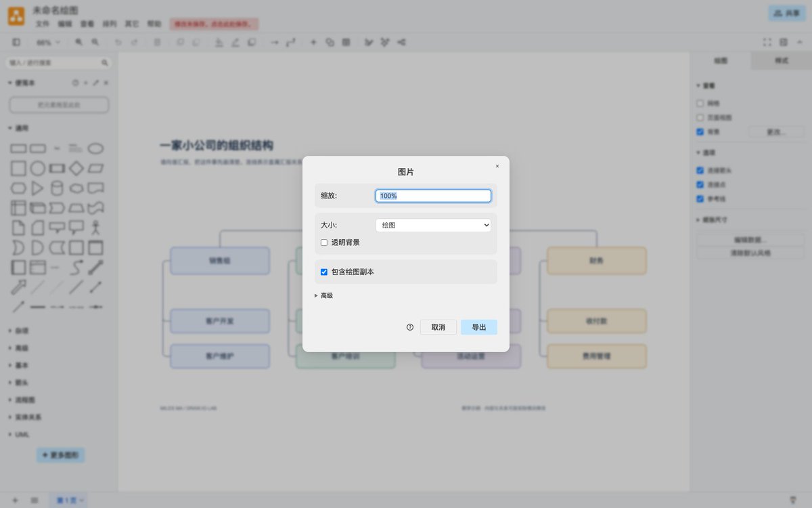Open the 帮助 menu
This screenshot has width=812, height=508.
[154, 24]
